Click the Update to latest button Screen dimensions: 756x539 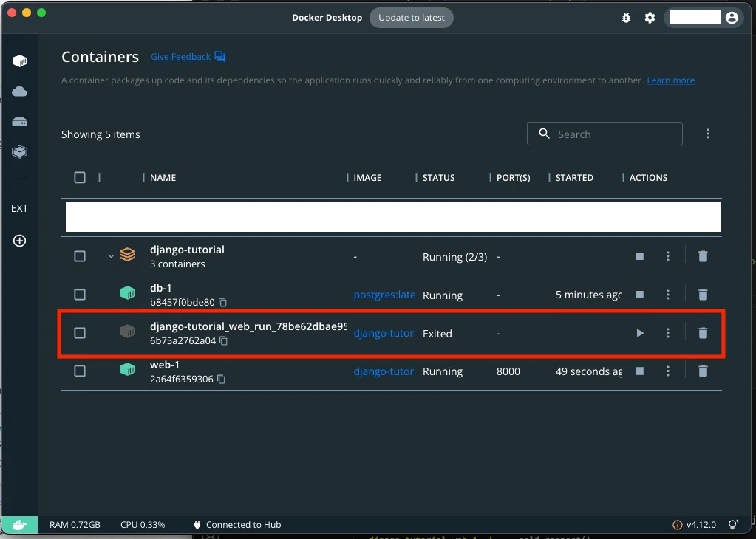click(412, 18)
